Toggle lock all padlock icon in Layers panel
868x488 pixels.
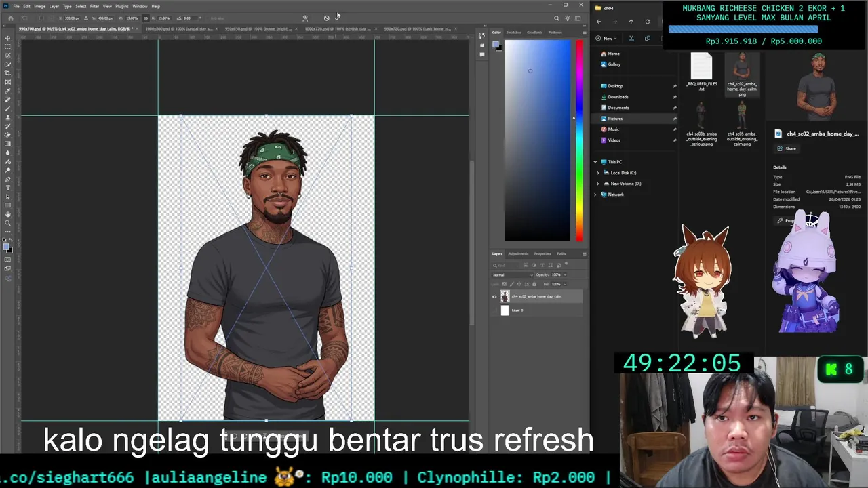click(x=534, y=284)
